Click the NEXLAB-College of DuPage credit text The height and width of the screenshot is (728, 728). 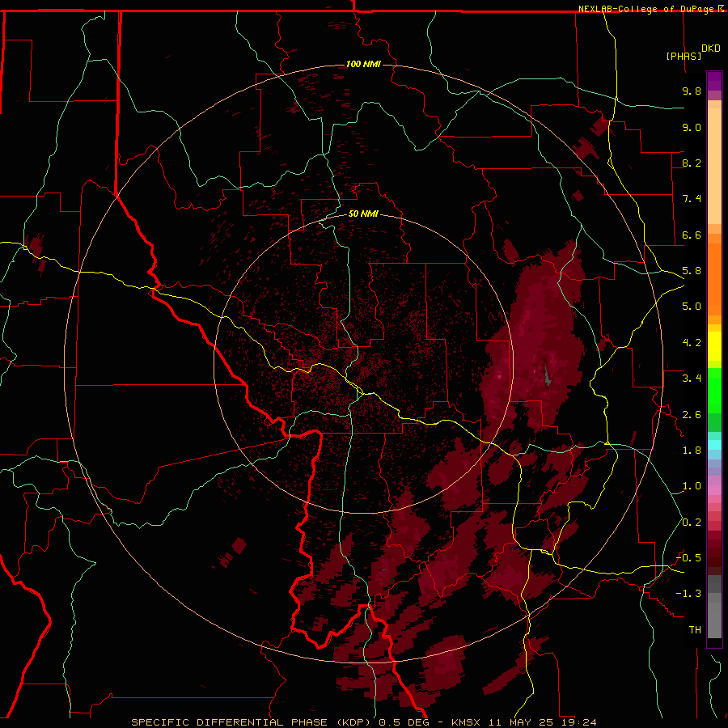pyautogui.click(x=645, y=9)
